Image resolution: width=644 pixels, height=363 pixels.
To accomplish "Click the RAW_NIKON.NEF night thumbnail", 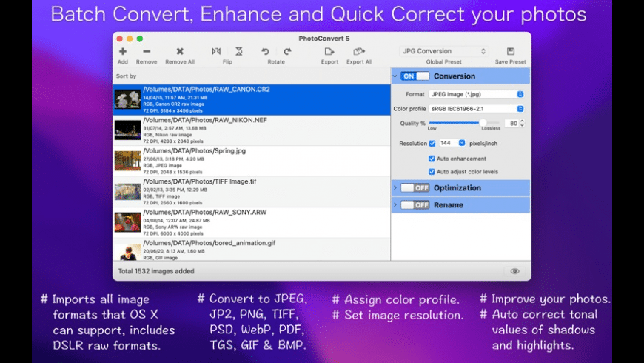I will click(127, 130).
